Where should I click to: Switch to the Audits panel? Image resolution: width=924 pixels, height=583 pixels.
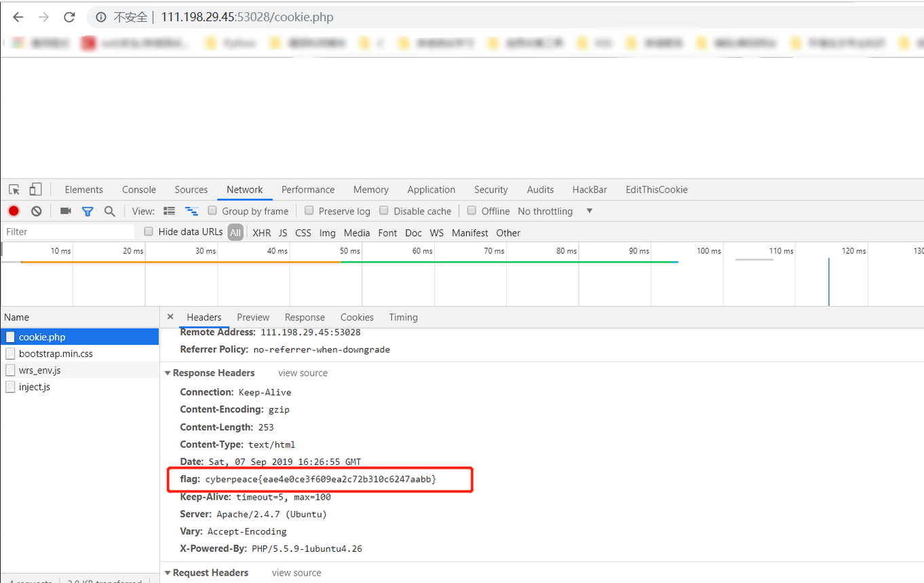pos(540,189)
